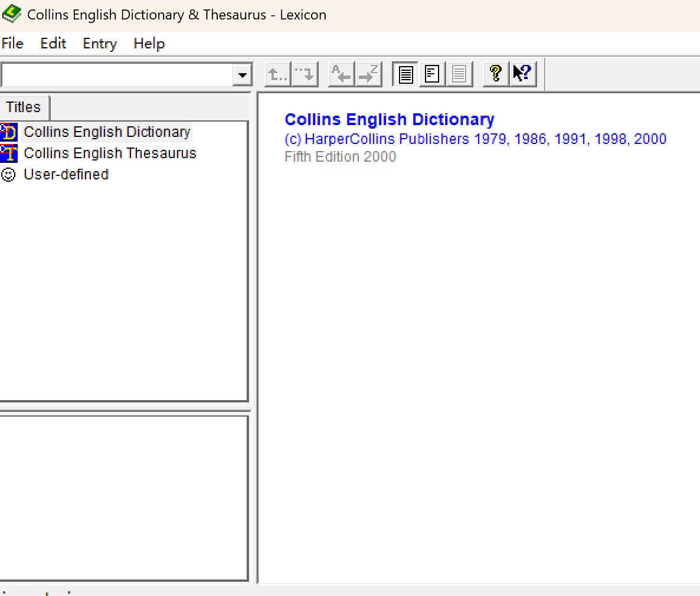
Task: Open the search box dropdown arrow
Action: point(242,75)
